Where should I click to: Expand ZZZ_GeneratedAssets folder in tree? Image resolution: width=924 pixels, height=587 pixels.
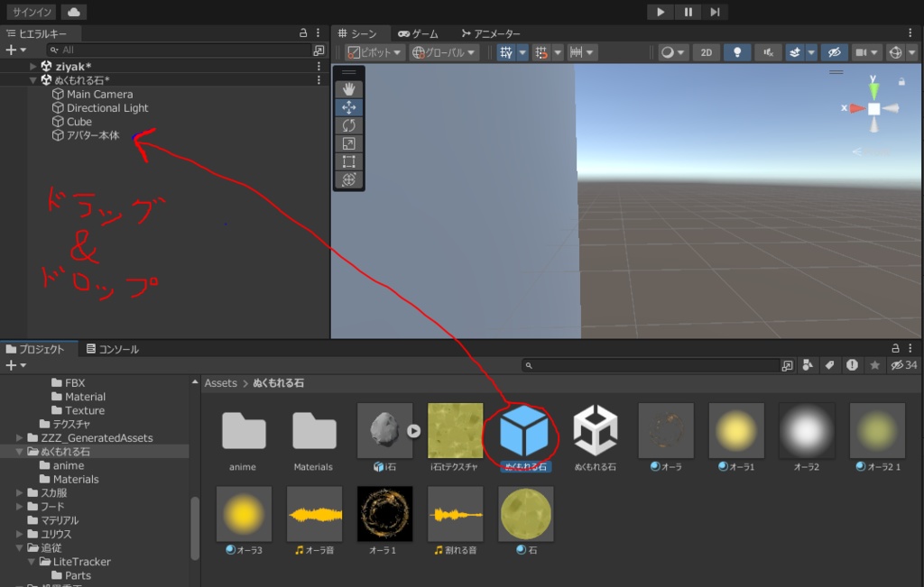pos(20,438)
